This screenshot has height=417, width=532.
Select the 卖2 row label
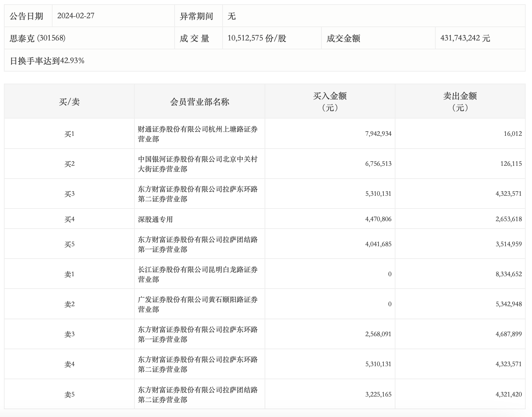click(69, 304)
